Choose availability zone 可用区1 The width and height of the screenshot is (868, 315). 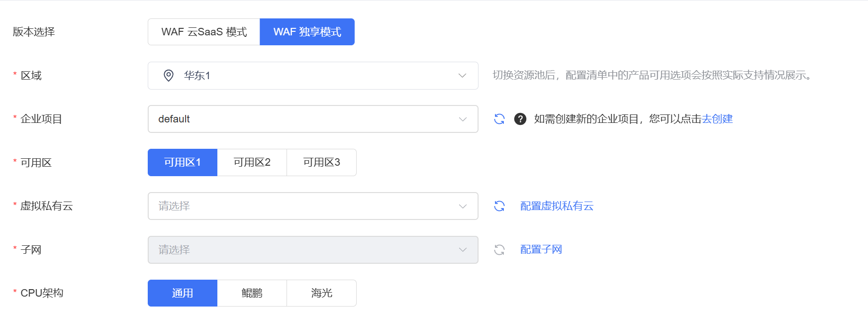pyautogui.click(x=183, y=163)
